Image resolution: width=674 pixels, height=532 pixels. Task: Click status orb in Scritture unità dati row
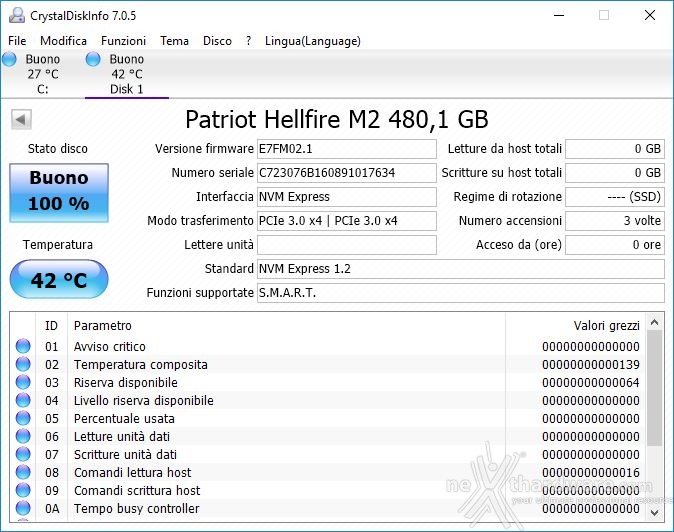tap(23, 454)
